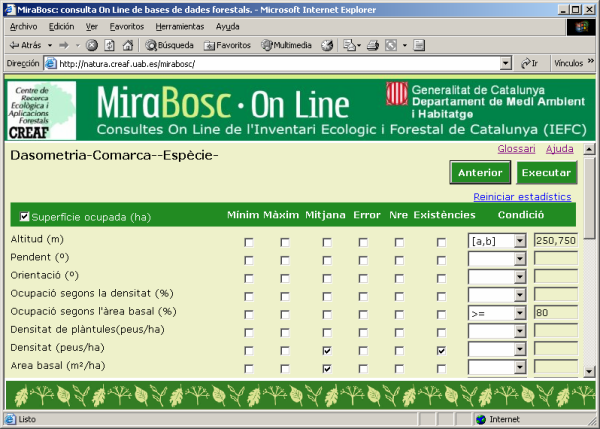Viewport: 600px width, 429px height.
Task: Open the Favoritos menu
Action: tap(127, 27)
